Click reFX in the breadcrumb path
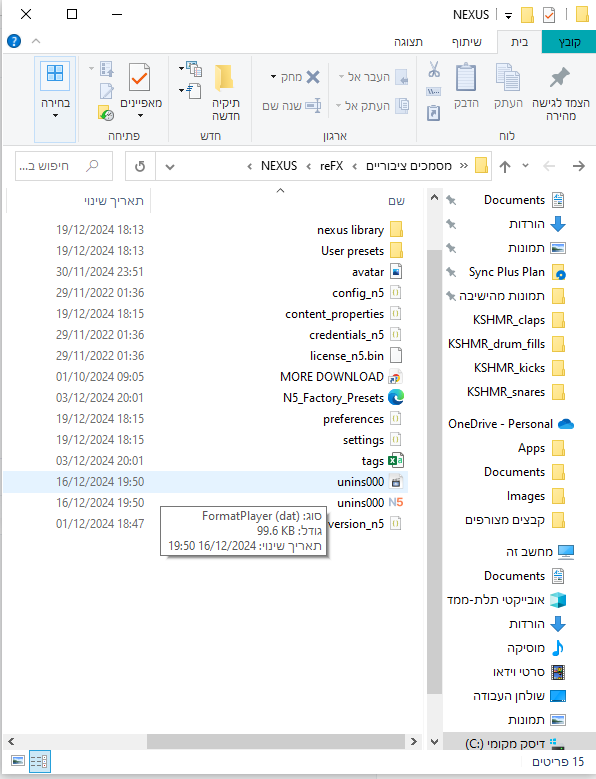 pyautogui.click(x=331, y=166)
